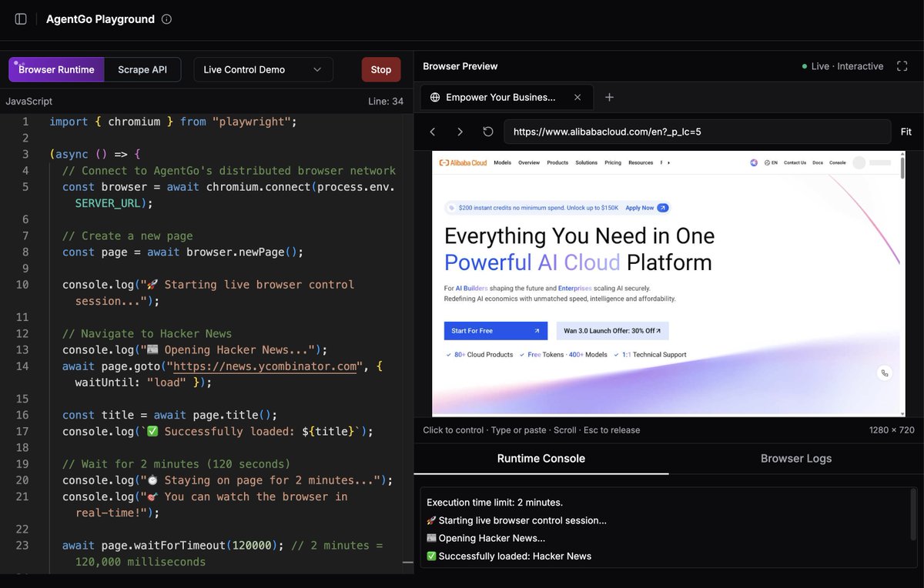The height and width of the screenshot is (588, 924).
Task: Open the Overview menu on the webpage
Action: pos(529,162)
